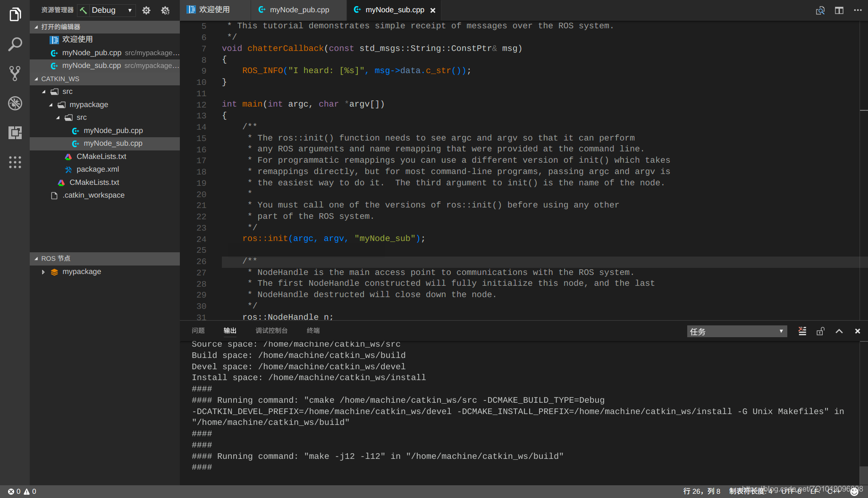The width and height of the screenshot is (868, 498).
Task: Open the Problems panel tab
Action: 198,331
